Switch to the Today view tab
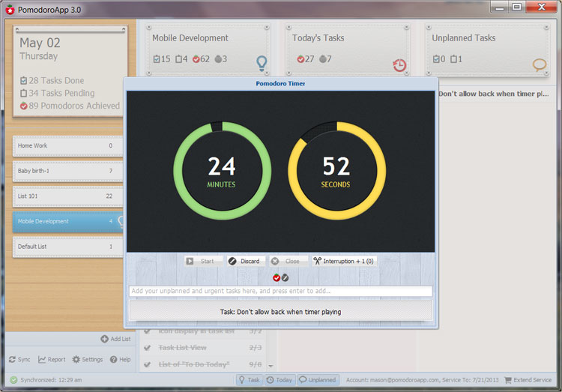The width and height of the screenshot is (562, 392). [x=280, y=380]
